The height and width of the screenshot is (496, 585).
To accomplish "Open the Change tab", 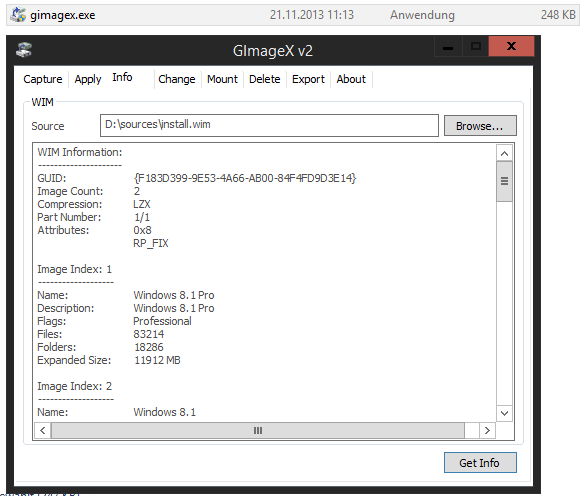I will pos(177,79).
